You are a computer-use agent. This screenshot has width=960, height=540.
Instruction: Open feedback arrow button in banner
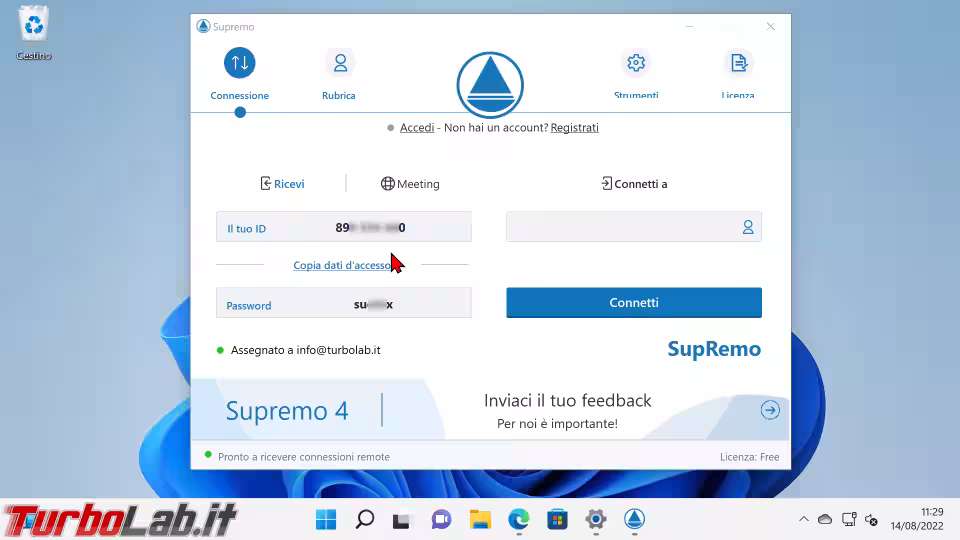click(770, 410)
